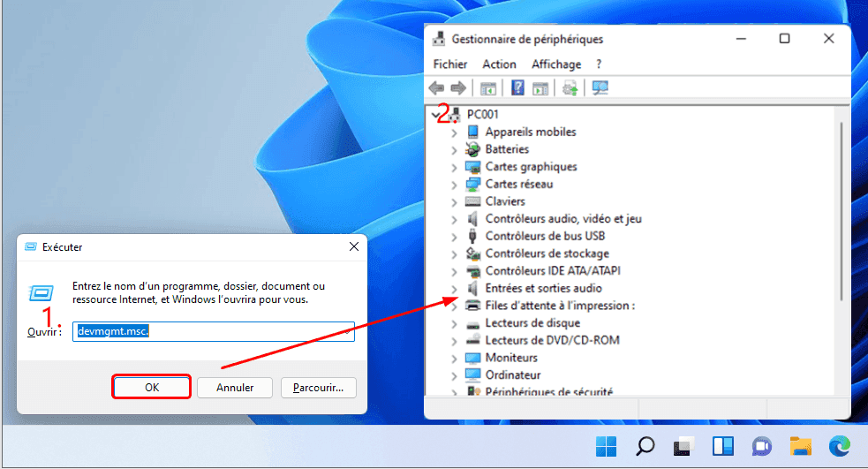Select the Lecteurs de disque label
The width and height of the screenshot is (868, 469).
532,322
